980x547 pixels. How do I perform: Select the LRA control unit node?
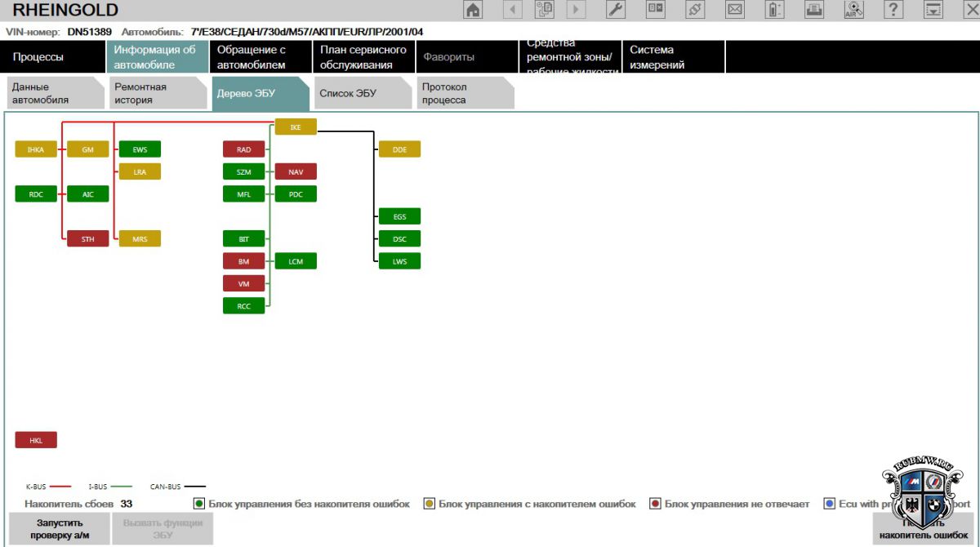point(140,171)
